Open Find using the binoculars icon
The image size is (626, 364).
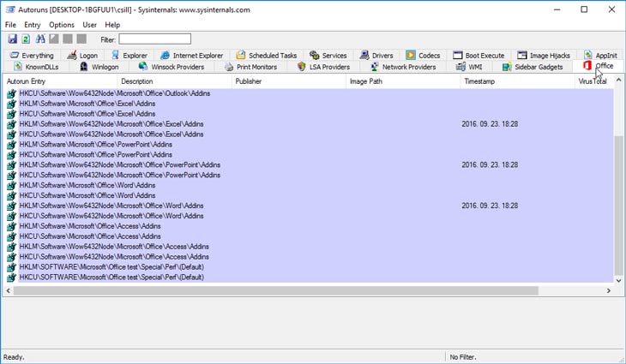pos(39,39)
